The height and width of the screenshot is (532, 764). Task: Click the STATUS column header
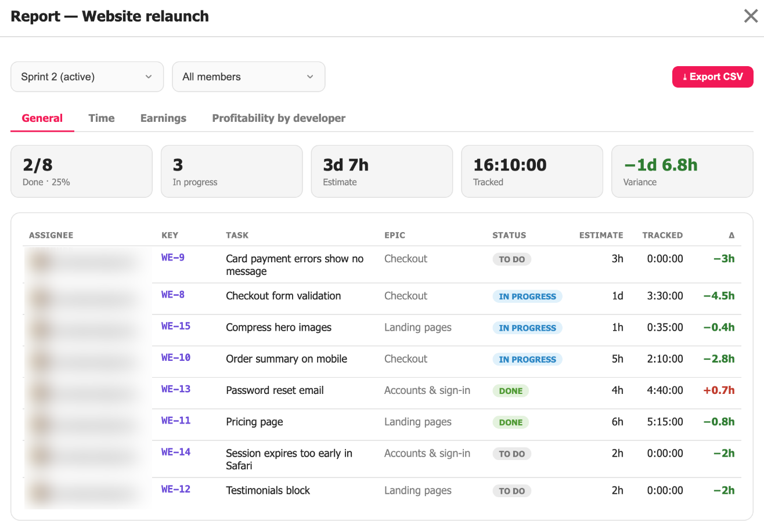pyautogui.click(x=509, y=236)
